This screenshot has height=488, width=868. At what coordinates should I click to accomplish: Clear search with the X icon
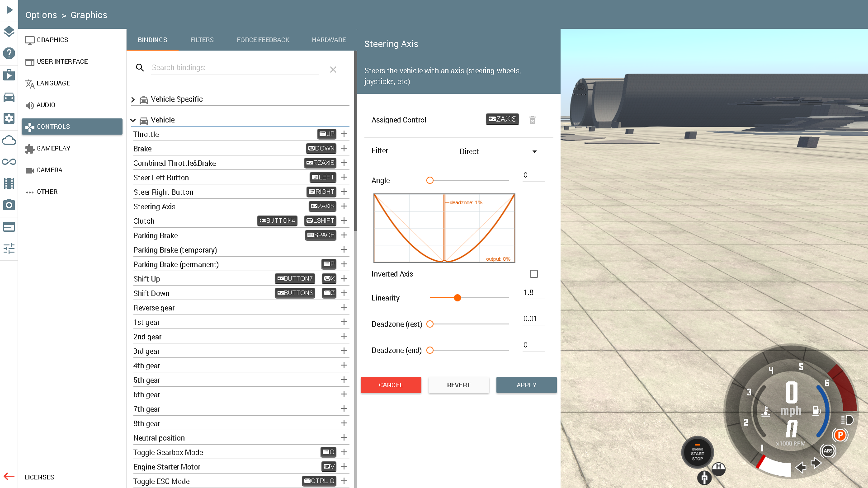tap(333, 70)
